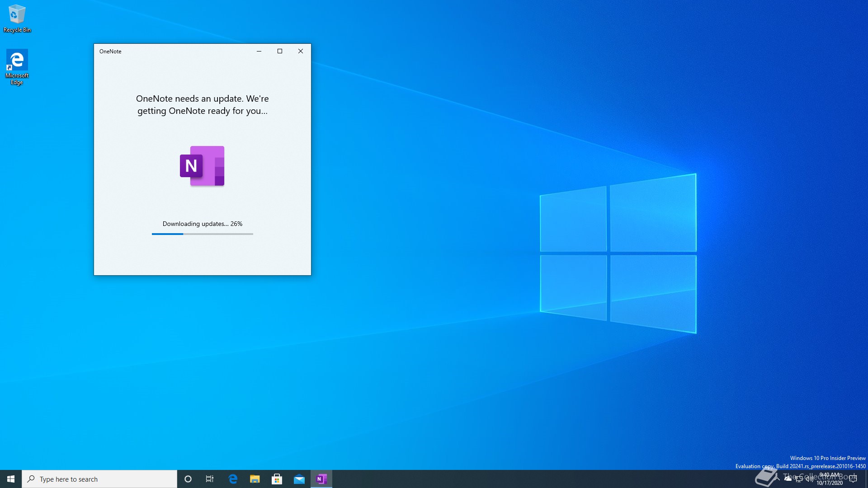Viewport: 868px width, 488px height.
Task: Click the OneNote window title text
Action: point(110,52)
